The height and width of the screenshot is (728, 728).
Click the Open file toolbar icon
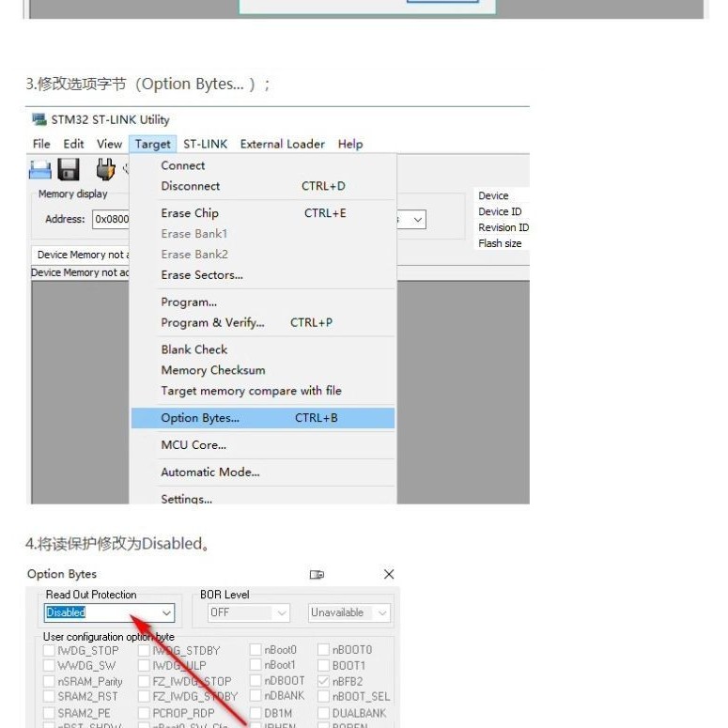click(40, 169)
